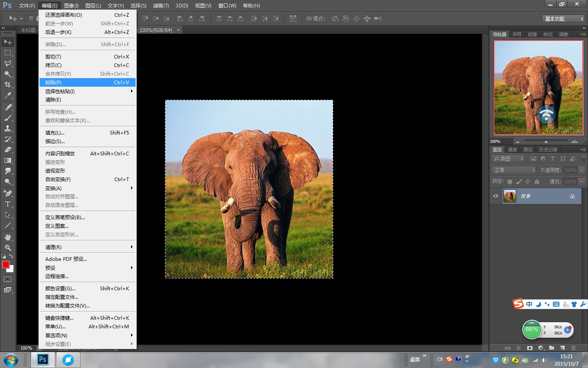Click the delete layer trash icon
This screenshot has height=368, width=588.
click(573, 348)
